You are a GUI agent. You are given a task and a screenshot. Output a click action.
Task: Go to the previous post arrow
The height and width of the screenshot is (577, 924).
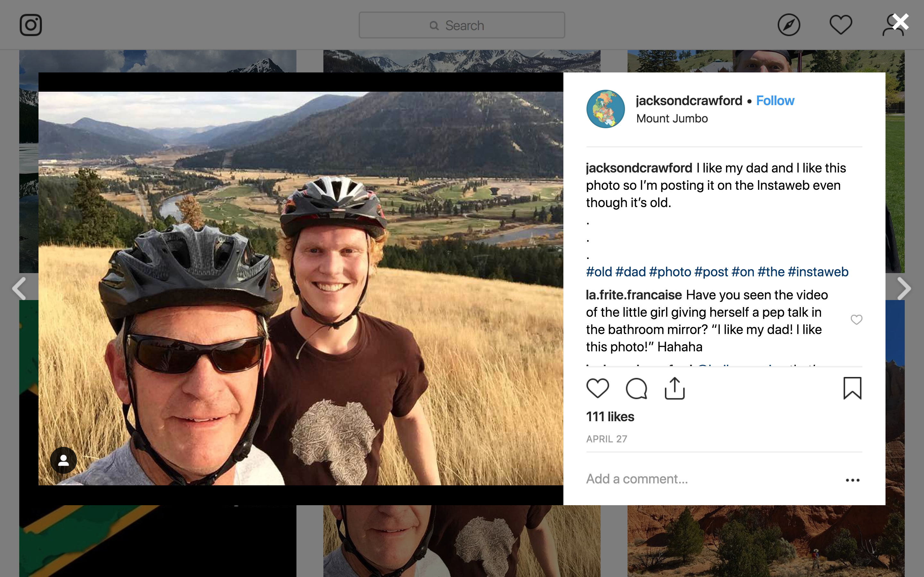[19, 288]
